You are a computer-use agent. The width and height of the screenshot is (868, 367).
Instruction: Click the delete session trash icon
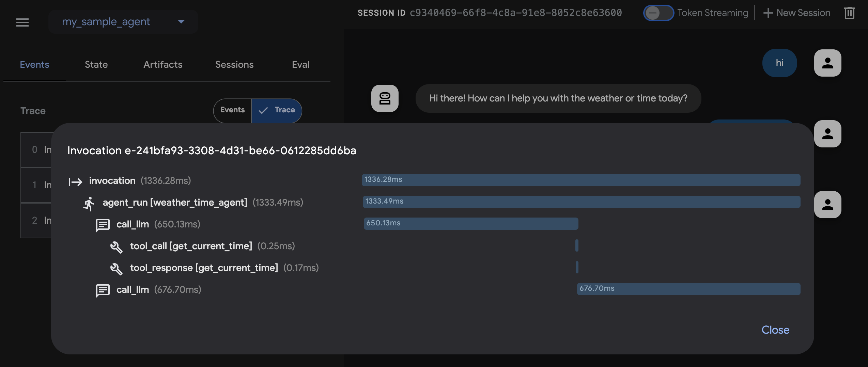[849, 13]
